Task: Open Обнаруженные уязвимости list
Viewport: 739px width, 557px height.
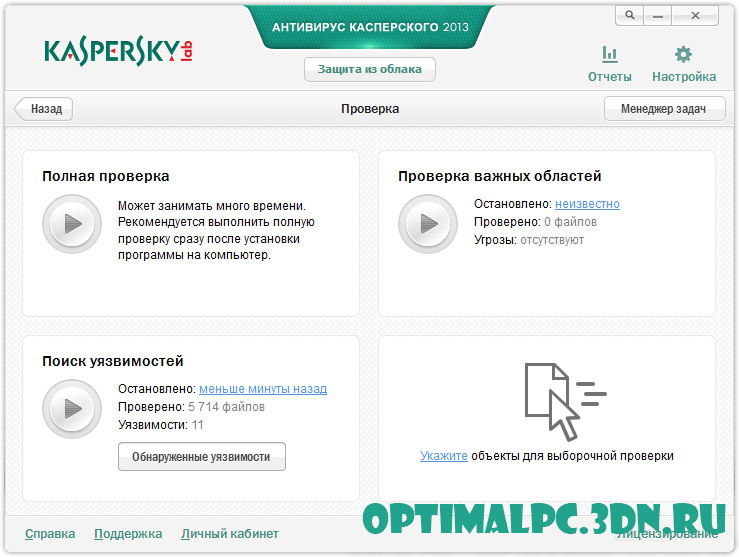Action: (x=202, y=457)
